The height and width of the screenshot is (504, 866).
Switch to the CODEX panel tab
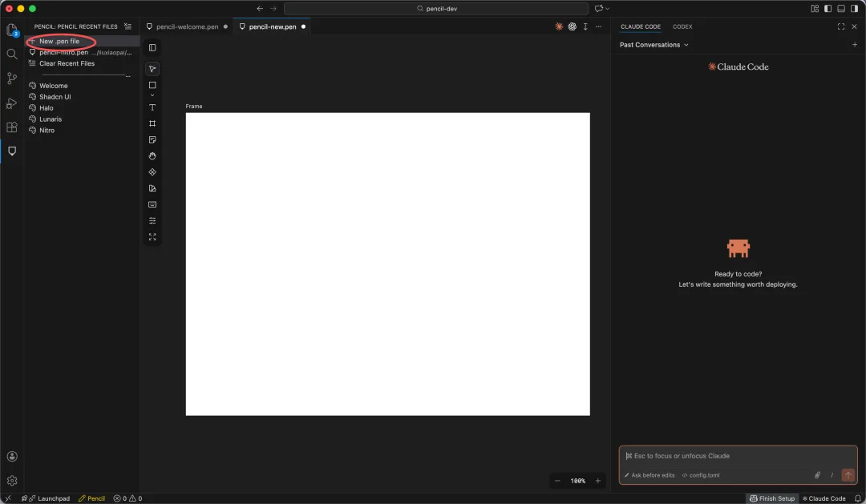[x=682, y=26]
